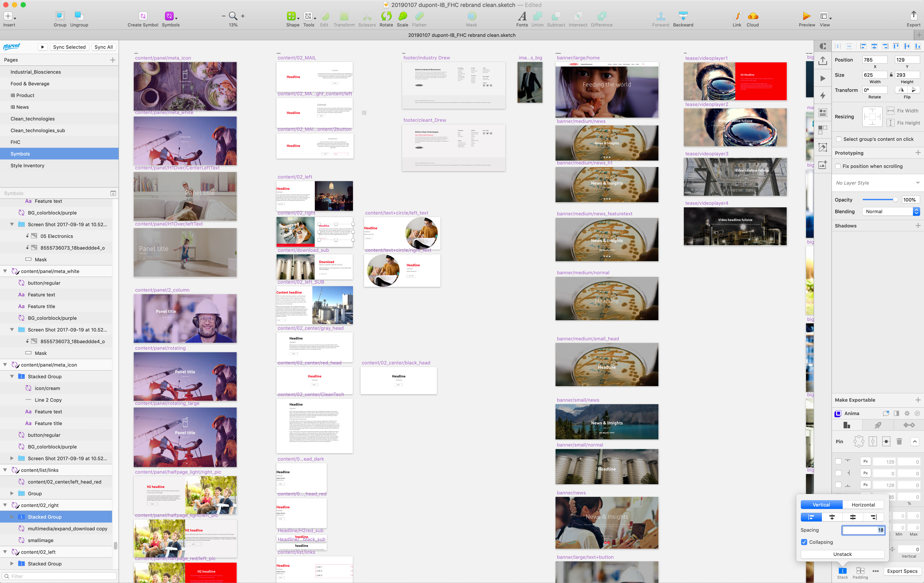Collapse the Anima Pin section chevron
Screen dimensions: 924x583
coord(915,442)
